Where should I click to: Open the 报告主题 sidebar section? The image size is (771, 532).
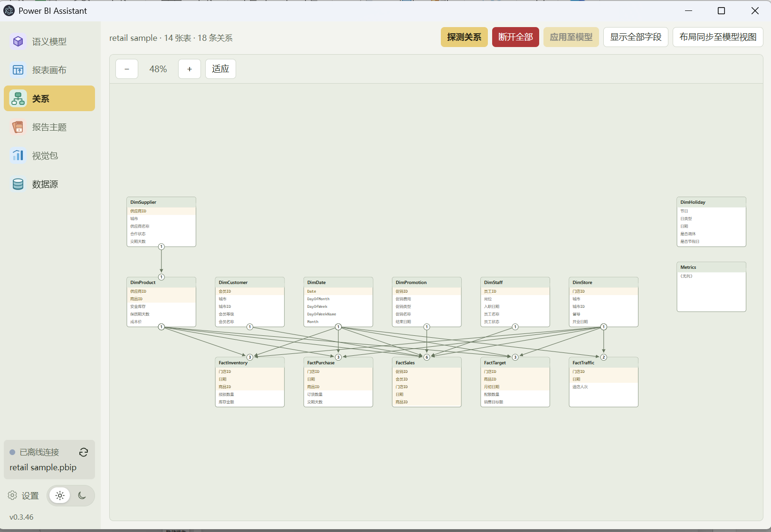pos(49,127)
